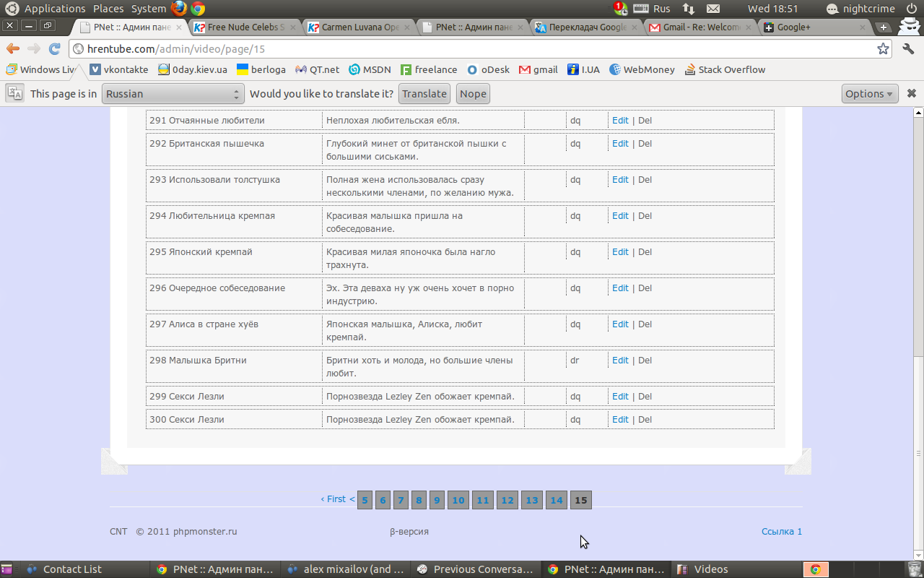Open the MSDN bookmark
This screenshot has width=924, height=578.
(370, 69)
